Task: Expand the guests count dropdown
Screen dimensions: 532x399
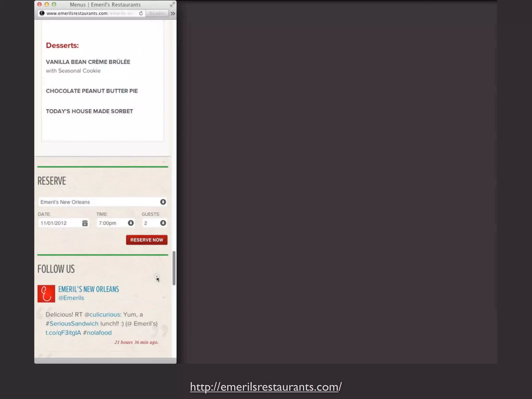Action: tap(163, 223)
